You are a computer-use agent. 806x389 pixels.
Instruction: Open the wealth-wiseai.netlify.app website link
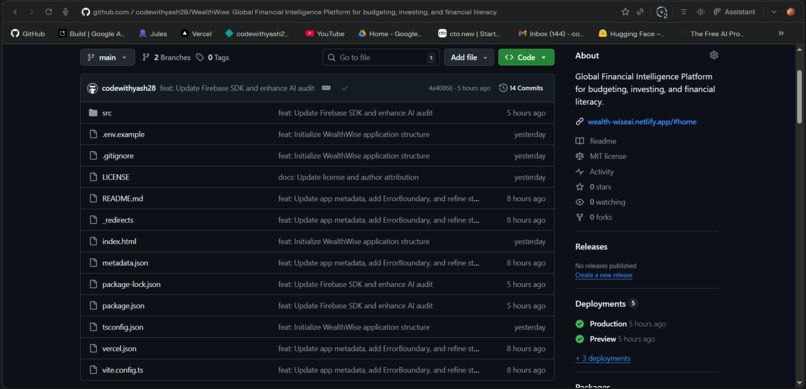click(x=642, y=122)
